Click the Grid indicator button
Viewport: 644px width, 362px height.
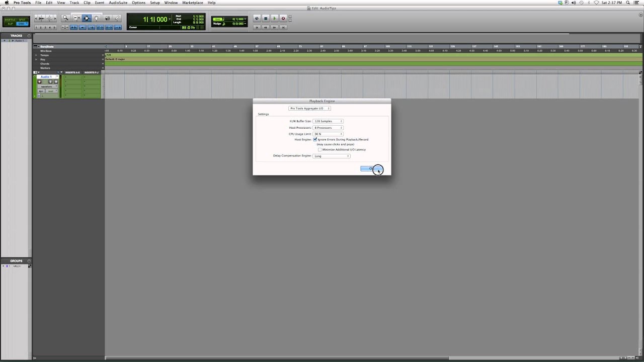pos(218,19)
